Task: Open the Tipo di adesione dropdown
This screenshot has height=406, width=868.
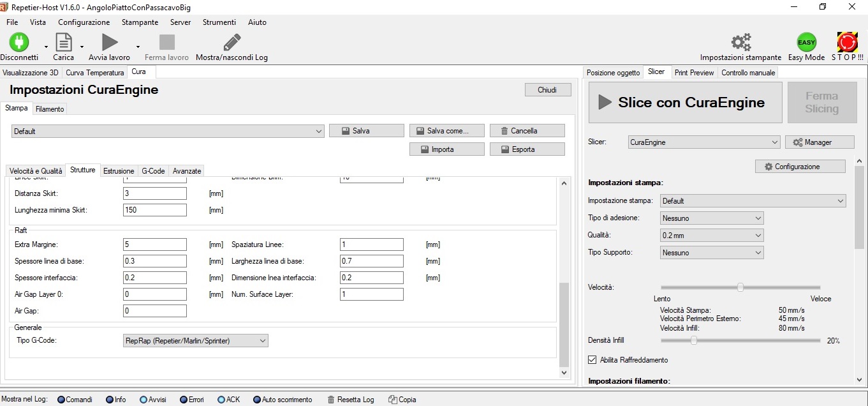Action: (712, 218)
